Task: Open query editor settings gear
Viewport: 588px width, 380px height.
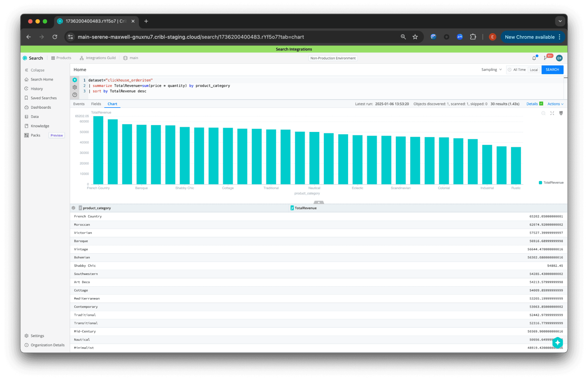Action: (75, 87)
